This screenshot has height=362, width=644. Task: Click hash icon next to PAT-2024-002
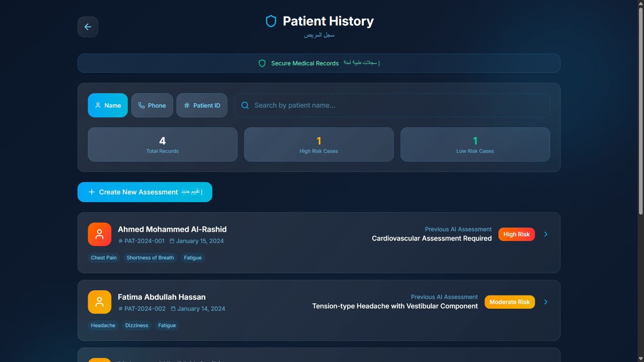click(120, 309)
